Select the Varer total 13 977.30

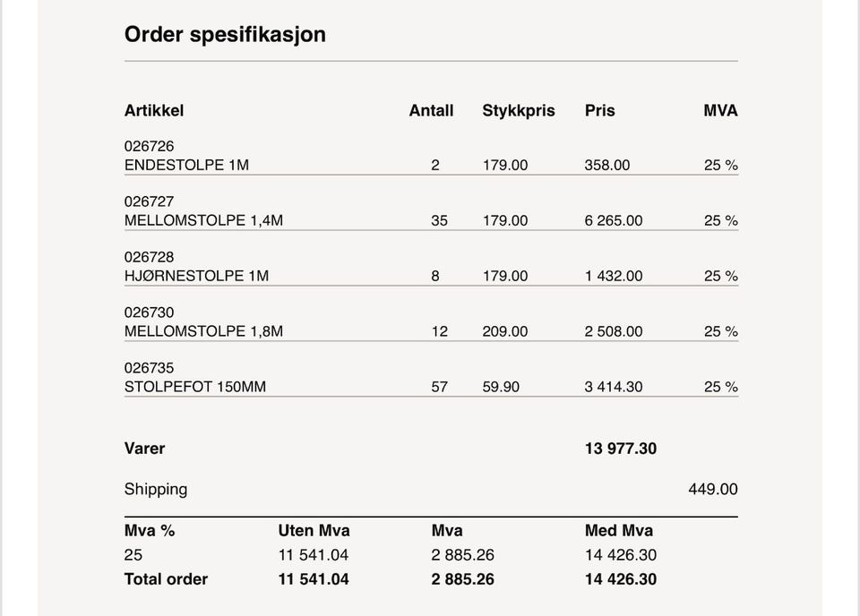click(620, 449)
